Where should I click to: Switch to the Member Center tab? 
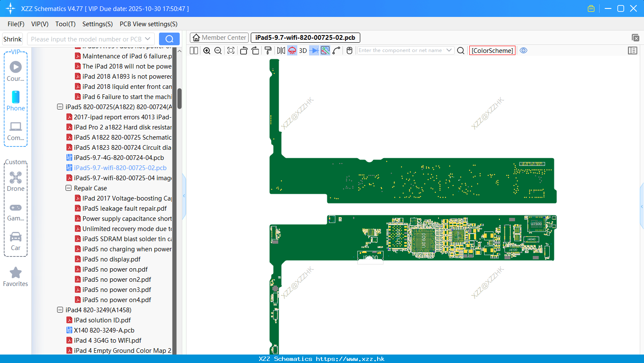coord(219,38)
